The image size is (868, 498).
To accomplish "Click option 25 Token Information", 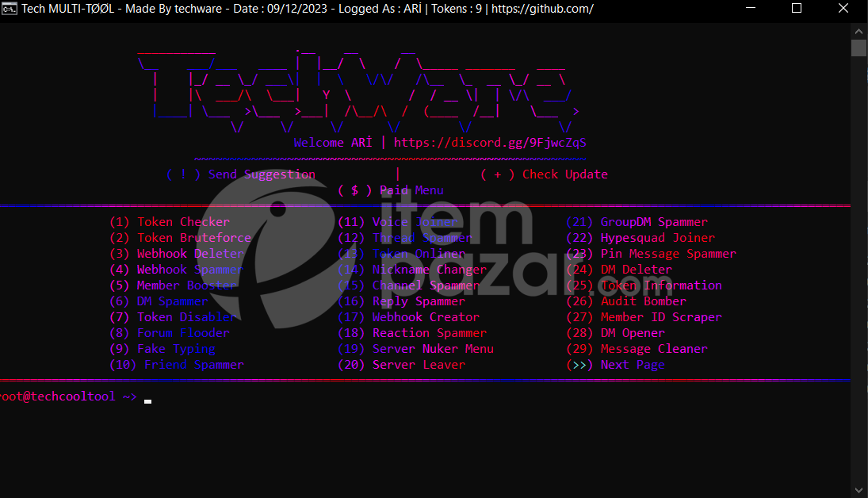I will (644, 285).
